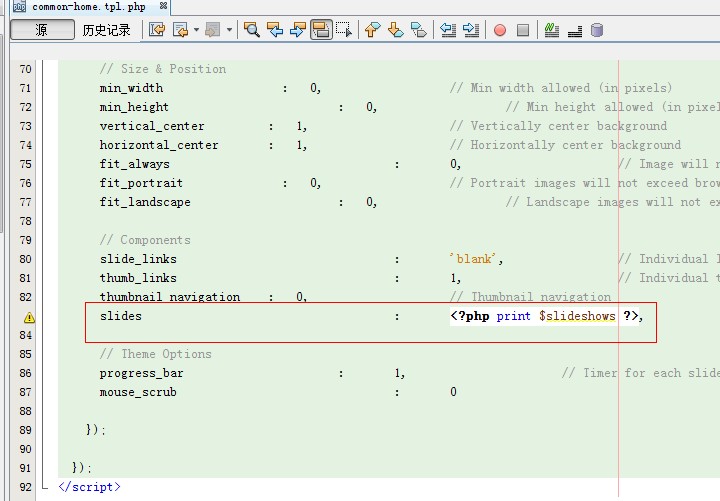Click the // Size & Position comment

(x=163, y=69)
